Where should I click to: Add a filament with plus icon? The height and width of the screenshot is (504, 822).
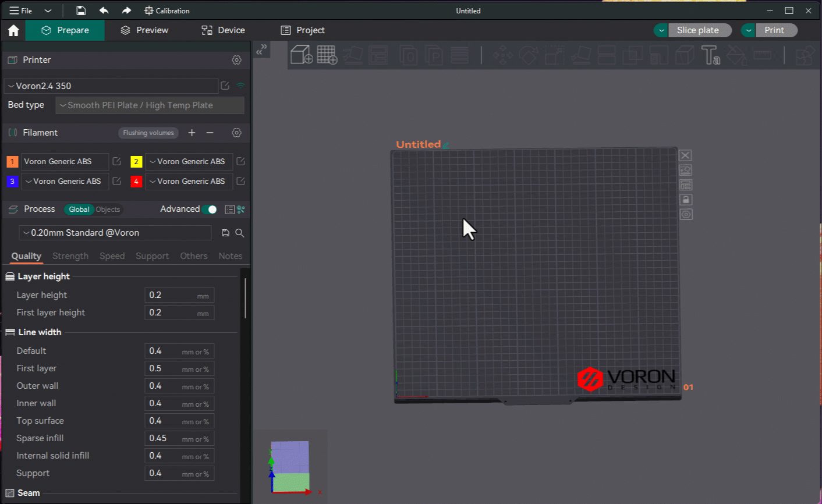[x=192, y=133]
